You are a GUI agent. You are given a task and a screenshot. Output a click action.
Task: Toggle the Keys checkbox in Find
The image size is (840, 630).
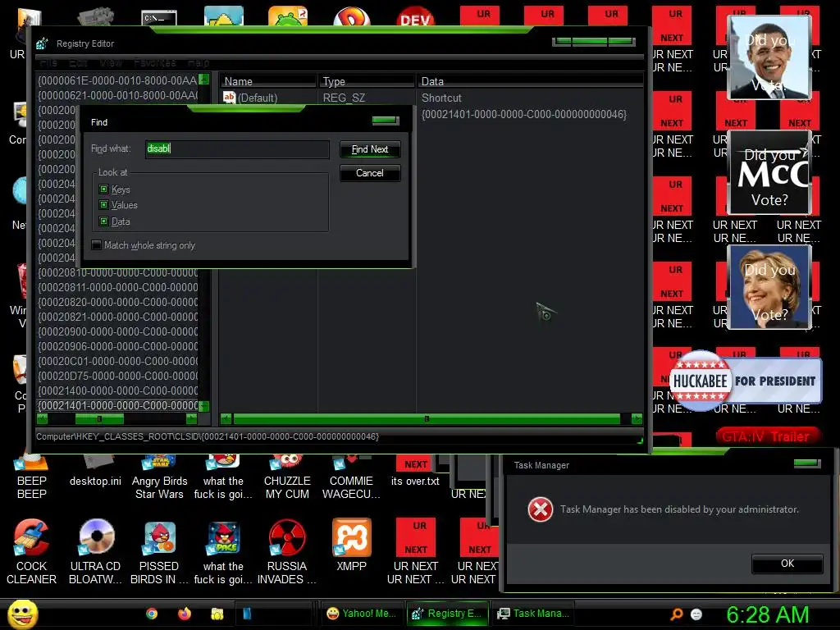tap(104, 189)
